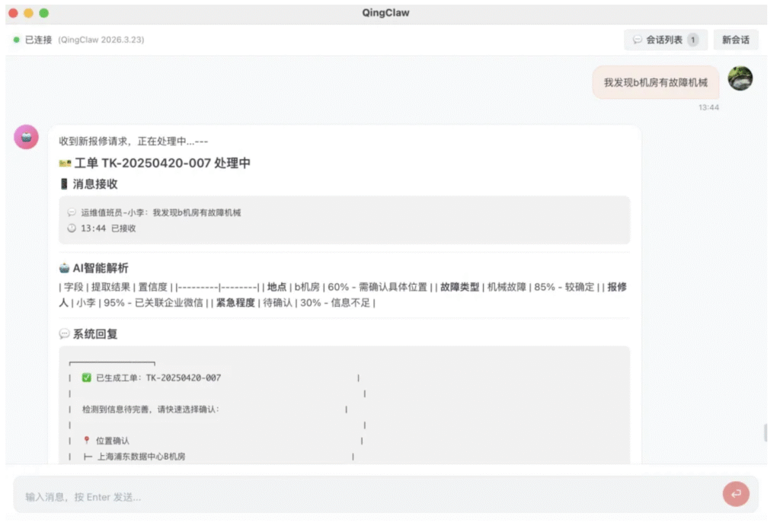The image size is (780, 532).
Task: Choose the 上海浦东数据中心B机房 location option
Action: [x=141, y=457]
